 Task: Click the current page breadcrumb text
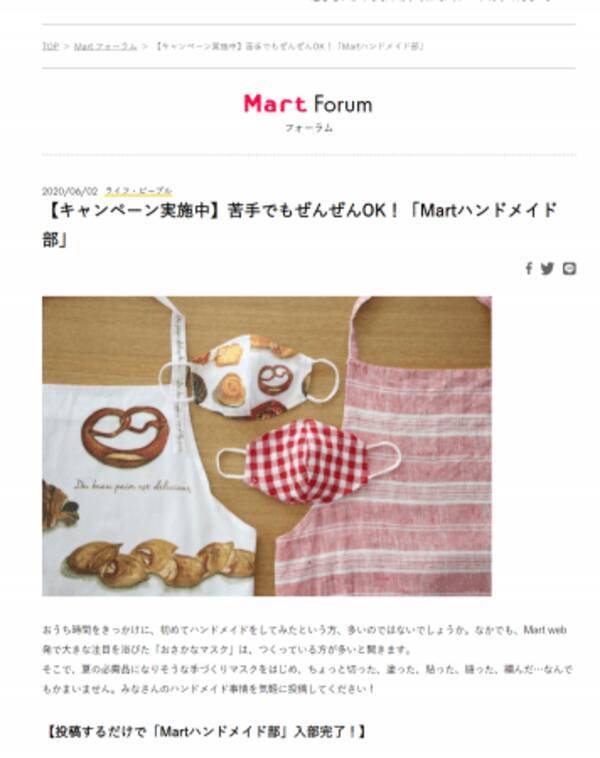coord(290,46)
